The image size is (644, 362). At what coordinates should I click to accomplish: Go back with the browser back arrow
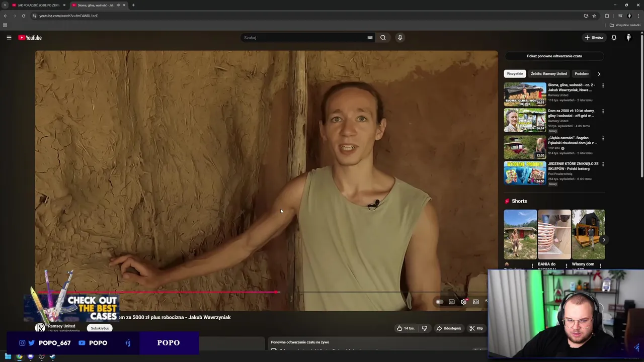click(6, 16)
